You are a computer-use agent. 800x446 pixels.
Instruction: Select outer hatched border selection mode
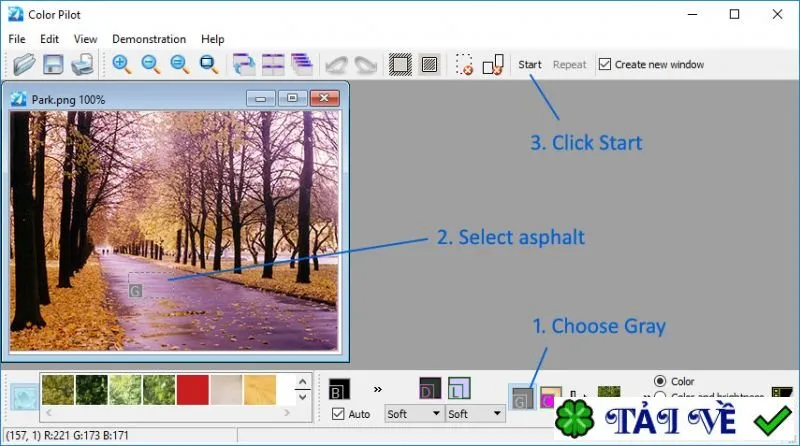[x=401, y=65]
